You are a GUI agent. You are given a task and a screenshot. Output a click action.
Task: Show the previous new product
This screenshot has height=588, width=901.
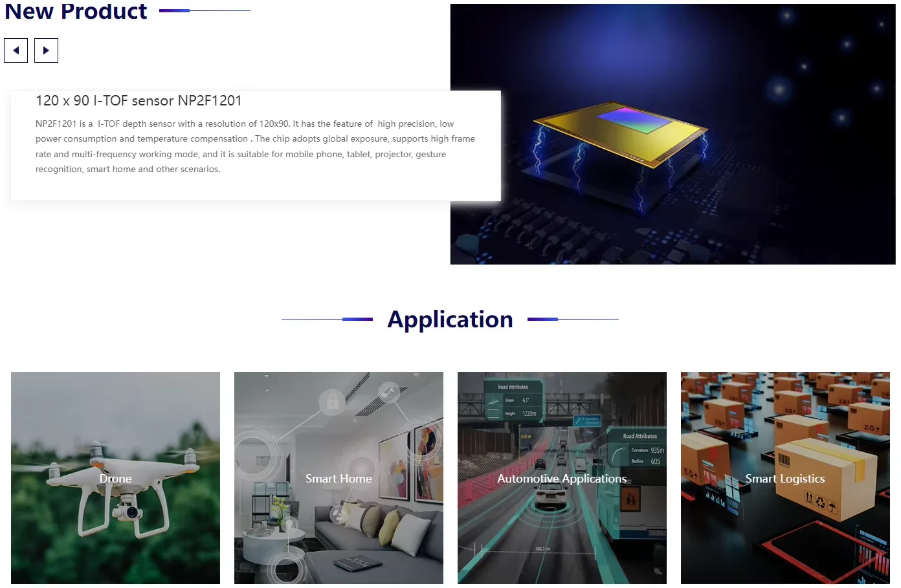coord(16,50)
